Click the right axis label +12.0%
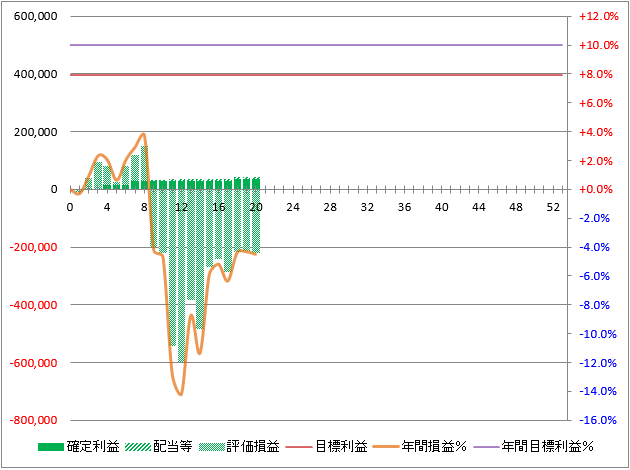 point(599,16)
